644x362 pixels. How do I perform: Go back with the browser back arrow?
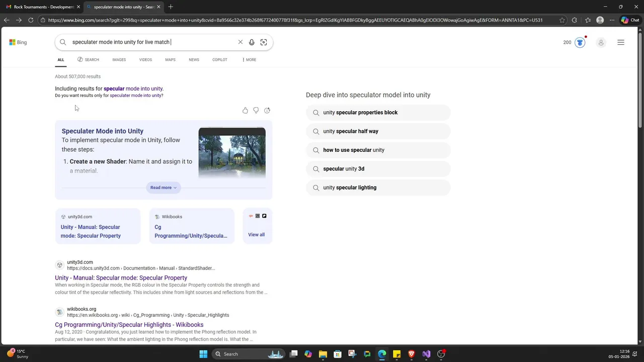(7, 20)
